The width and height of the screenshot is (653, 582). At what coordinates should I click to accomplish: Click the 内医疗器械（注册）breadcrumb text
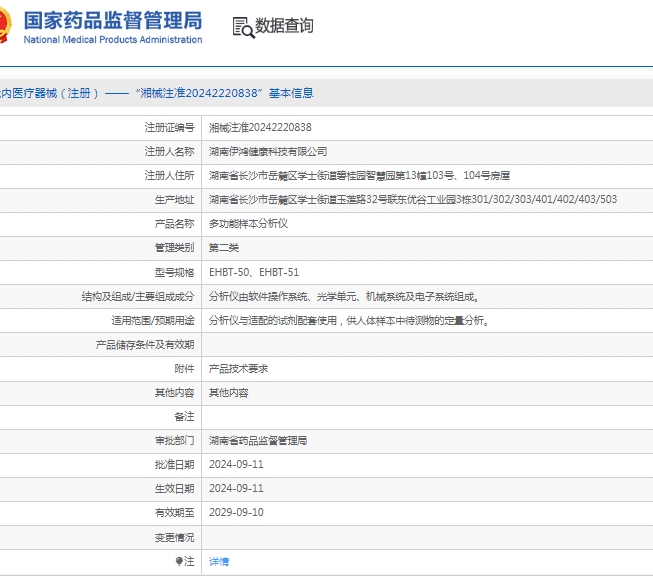point(50,93)
